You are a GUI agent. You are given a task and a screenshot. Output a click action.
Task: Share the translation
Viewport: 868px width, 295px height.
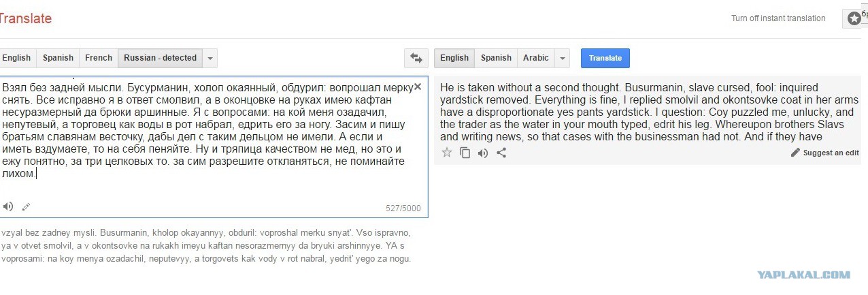tap(501, 153)
